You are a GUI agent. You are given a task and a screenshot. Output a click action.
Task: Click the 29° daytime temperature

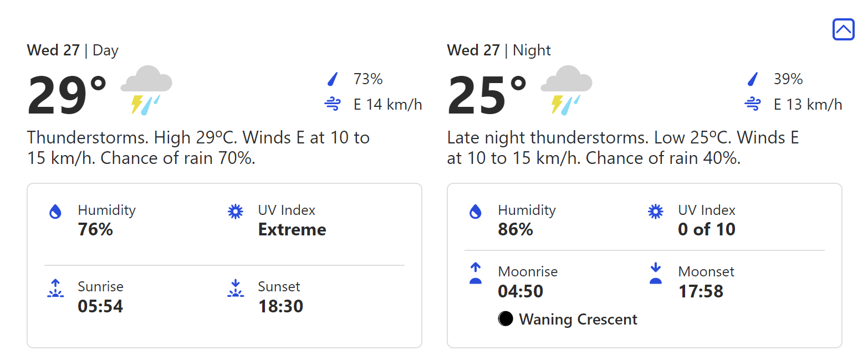pyautogui.click(x=67, y=95)
